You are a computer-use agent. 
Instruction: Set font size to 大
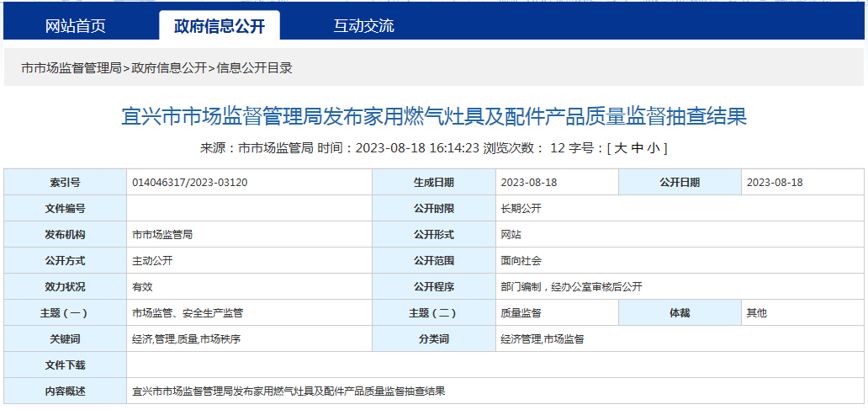[621, 148]
